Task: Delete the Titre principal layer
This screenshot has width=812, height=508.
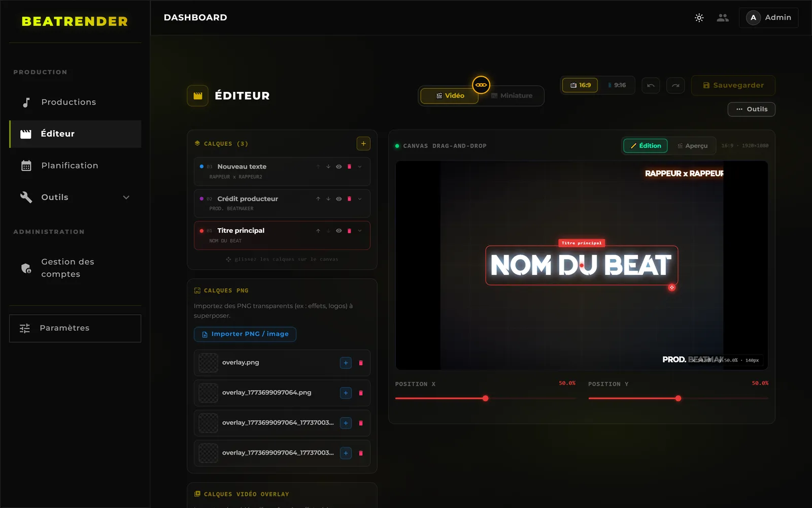Action: (x=349, y=231)
